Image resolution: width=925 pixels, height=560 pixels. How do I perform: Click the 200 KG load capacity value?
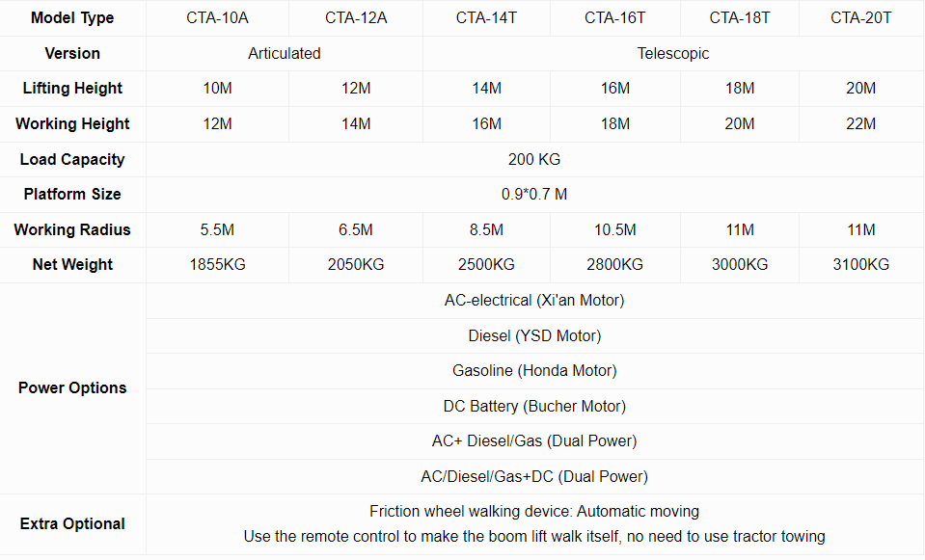tap(534, 159)
